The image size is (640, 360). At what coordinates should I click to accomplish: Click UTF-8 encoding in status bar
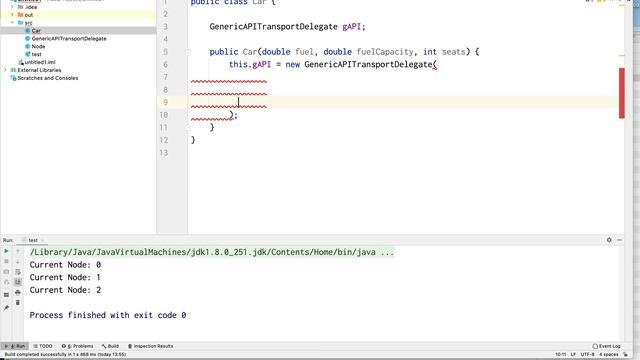[x=587, y=354]
